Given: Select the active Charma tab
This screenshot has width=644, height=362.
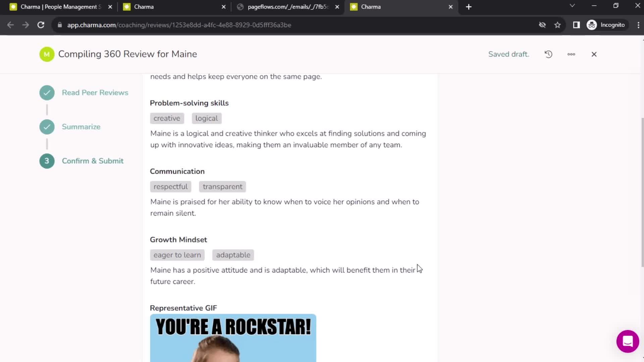Looking at the screenshot, I should click(401, 7).
